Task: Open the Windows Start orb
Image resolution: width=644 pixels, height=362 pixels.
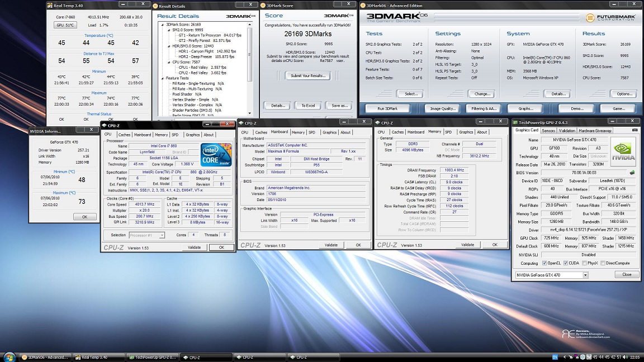Action: coord(8,357)
